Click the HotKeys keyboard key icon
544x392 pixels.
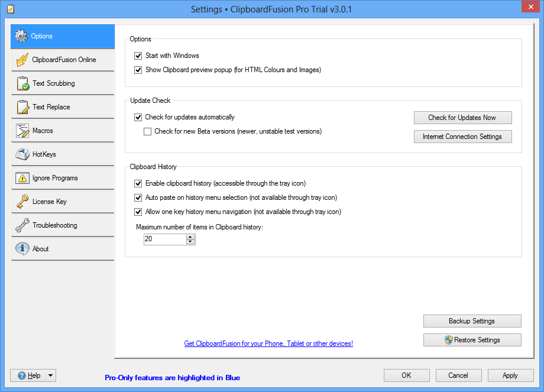22,154
